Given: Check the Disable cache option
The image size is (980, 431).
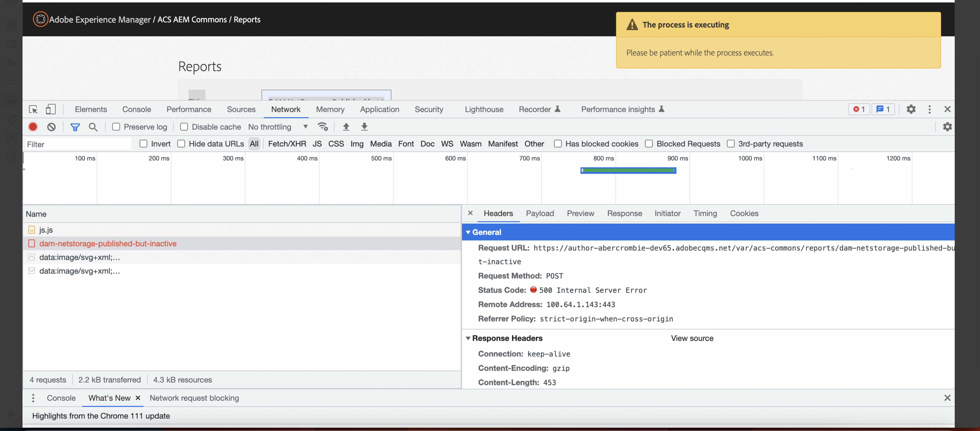Looking at the screenshot, I should click(184, 127).
